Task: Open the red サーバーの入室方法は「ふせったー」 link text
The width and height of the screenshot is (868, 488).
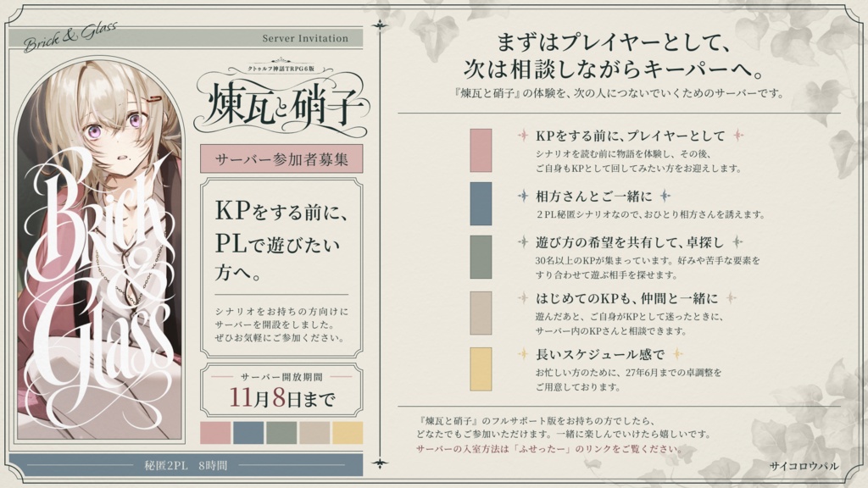Action: click(549, 449)
